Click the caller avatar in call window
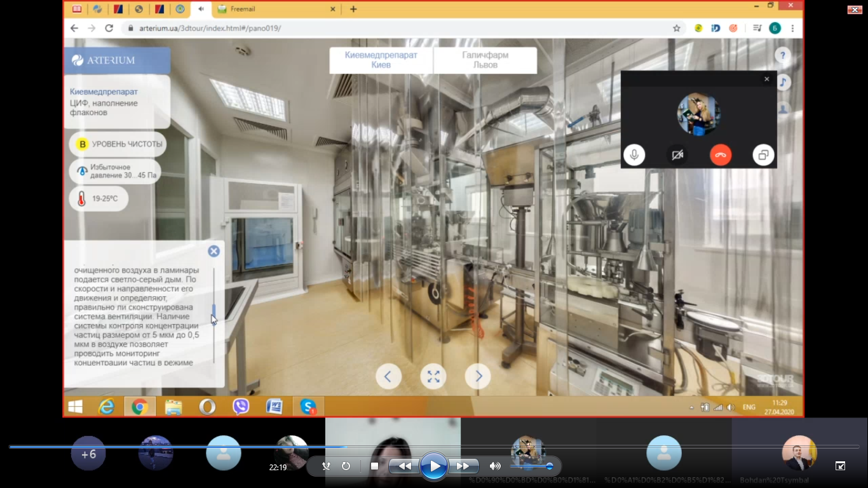This screenshot has width=868, height=488. [x=698, y=114]
